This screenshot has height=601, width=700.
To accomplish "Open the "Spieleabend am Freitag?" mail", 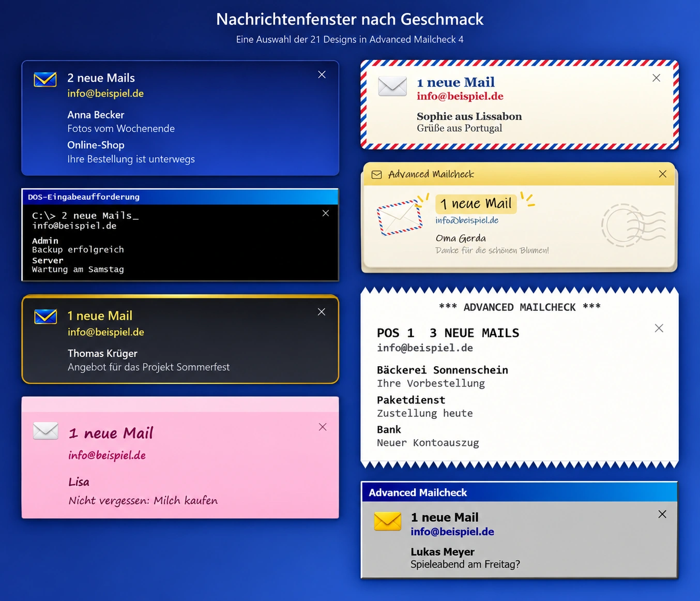I will click(x=465, y=564).
